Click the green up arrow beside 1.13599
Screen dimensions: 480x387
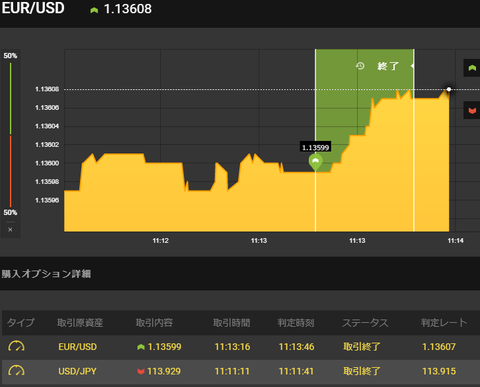141,347
